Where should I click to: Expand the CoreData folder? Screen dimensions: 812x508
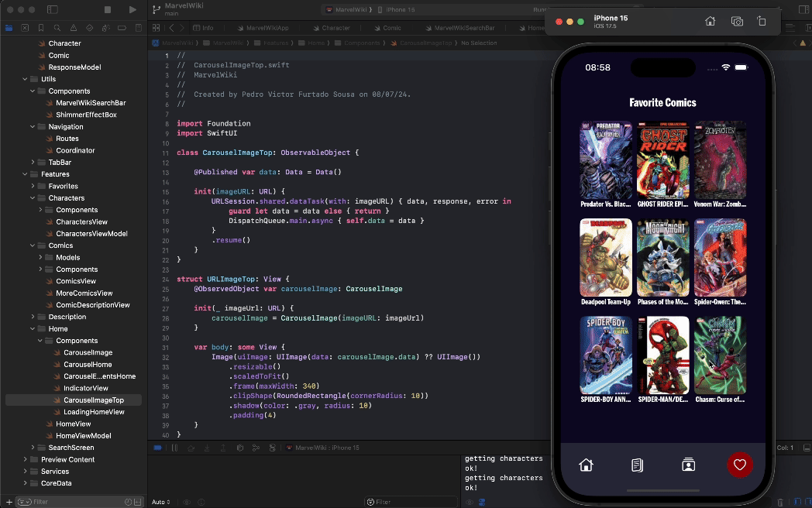coord(25,484)
